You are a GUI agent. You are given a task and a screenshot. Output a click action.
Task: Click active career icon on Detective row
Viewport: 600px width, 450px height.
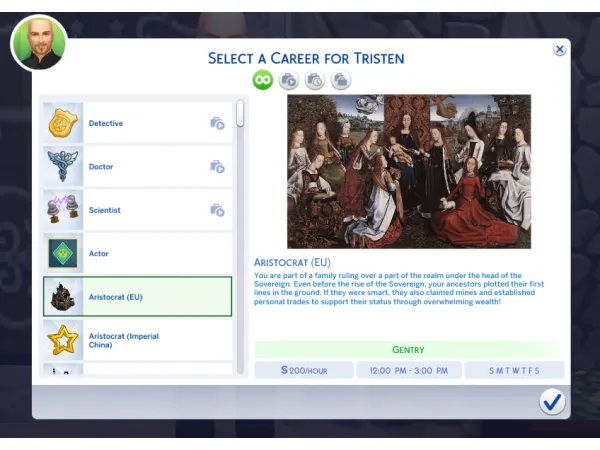tap(217, 123)
